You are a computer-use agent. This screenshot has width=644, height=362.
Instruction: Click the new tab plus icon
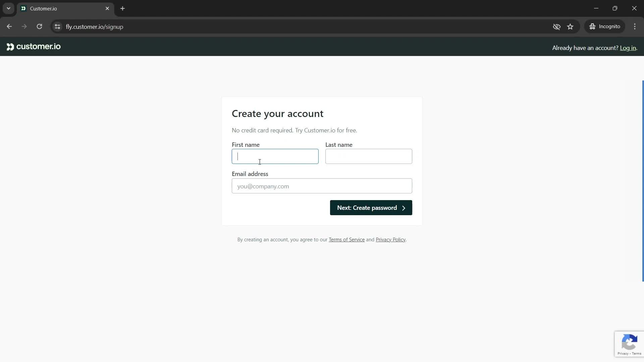pyautogui.click(x=123, y=8)
